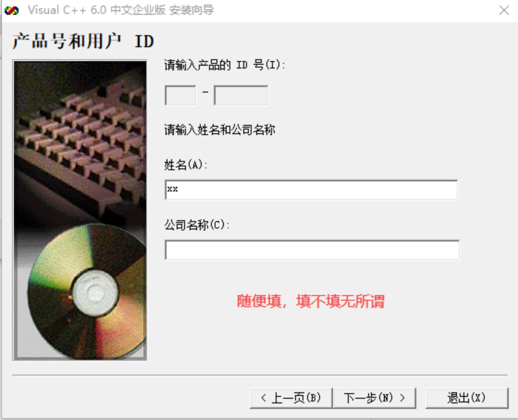Proceed with the 下一步(N) button
518x420 pixels.
click(374, 398)
